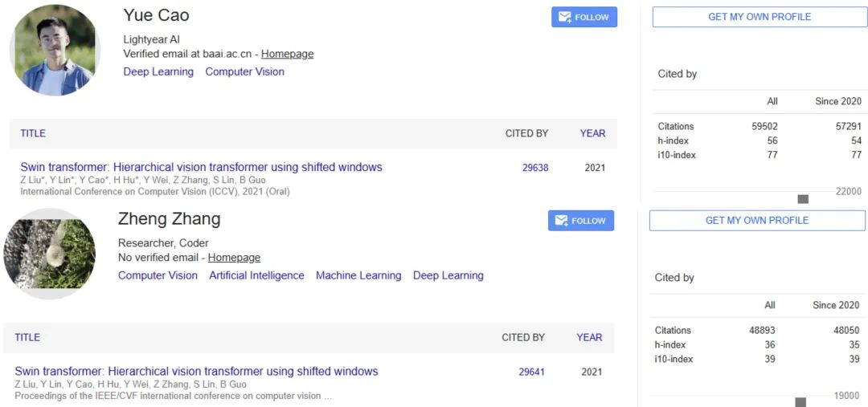868x407 pixels.
Task: Open Zheng Zhang's profile photo
Action: click(x=50, y=254)
